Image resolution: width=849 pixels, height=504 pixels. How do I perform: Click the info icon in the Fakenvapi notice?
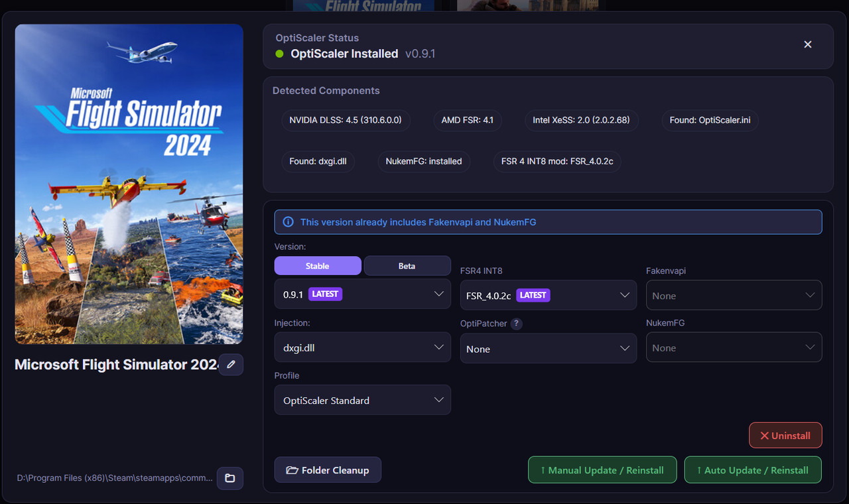point(288,222)
